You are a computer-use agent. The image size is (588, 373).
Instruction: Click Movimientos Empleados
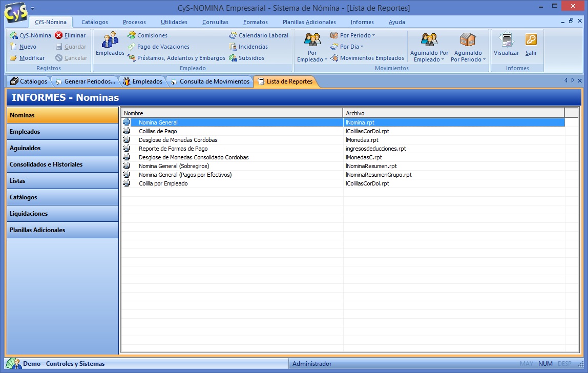click(x=367, y=58)
